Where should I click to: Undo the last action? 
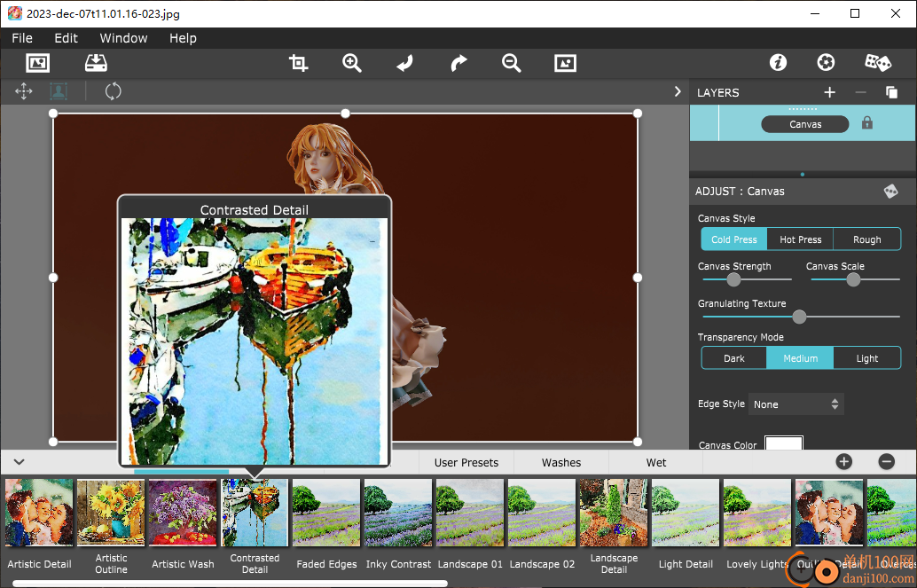[x=404, y=63]
